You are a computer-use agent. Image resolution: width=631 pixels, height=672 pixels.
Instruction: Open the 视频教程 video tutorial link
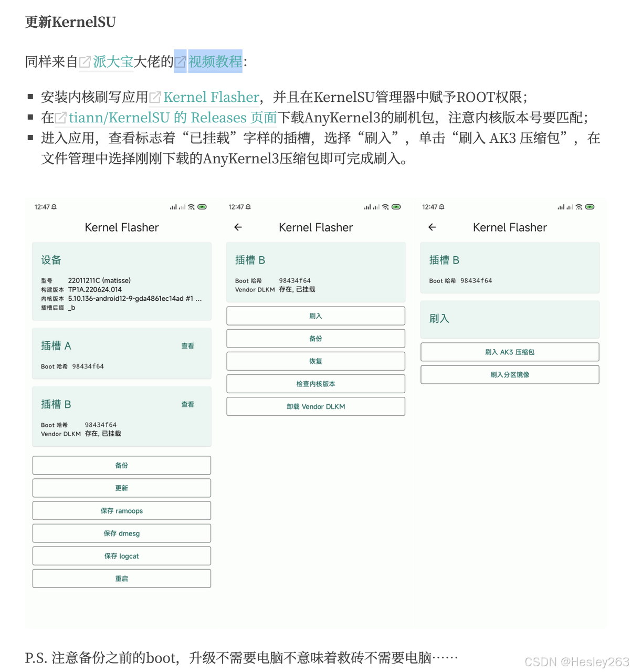pyautogui.click(x=215, y=61)
